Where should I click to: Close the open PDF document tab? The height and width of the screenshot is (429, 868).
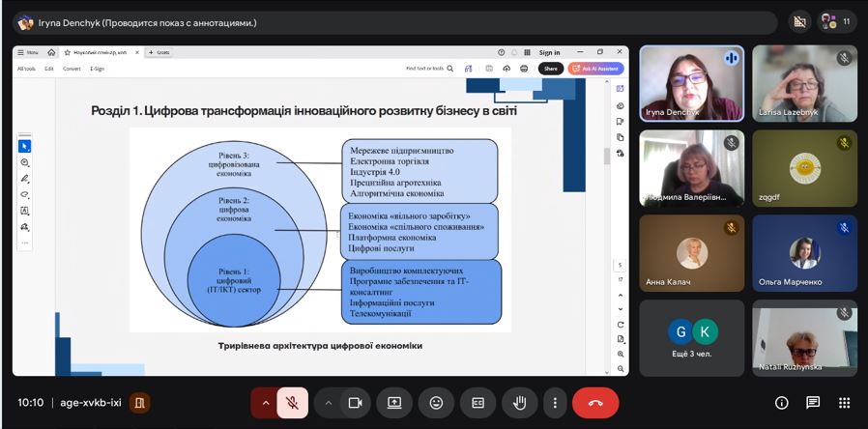pos(137,52)
